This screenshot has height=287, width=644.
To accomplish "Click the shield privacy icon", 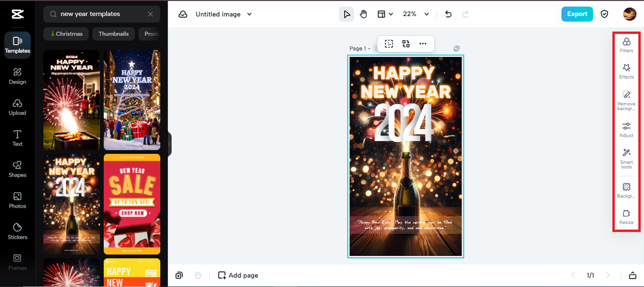I will click(x=605, y=14).
